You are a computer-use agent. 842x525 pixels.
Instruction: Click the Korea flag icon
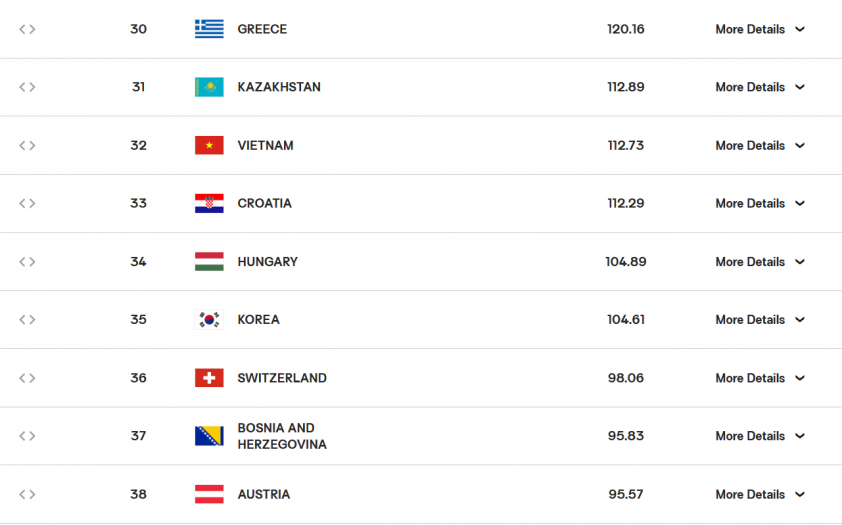pyautogui.click(x=209, y=320)
